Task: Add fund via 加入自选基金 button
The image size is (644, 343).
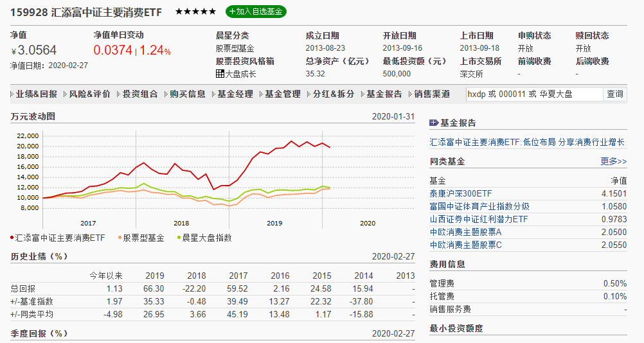Action: tap(256, 12)
